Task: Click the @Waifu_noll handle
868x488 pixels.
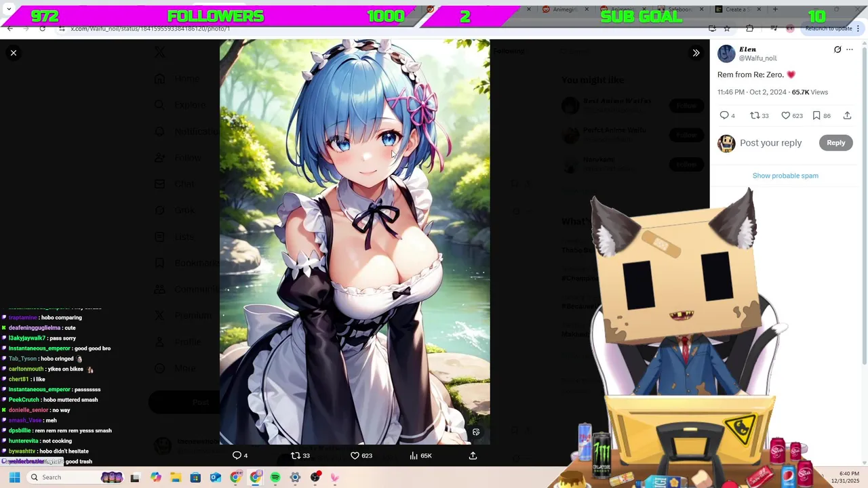Action: coord(757,58)
